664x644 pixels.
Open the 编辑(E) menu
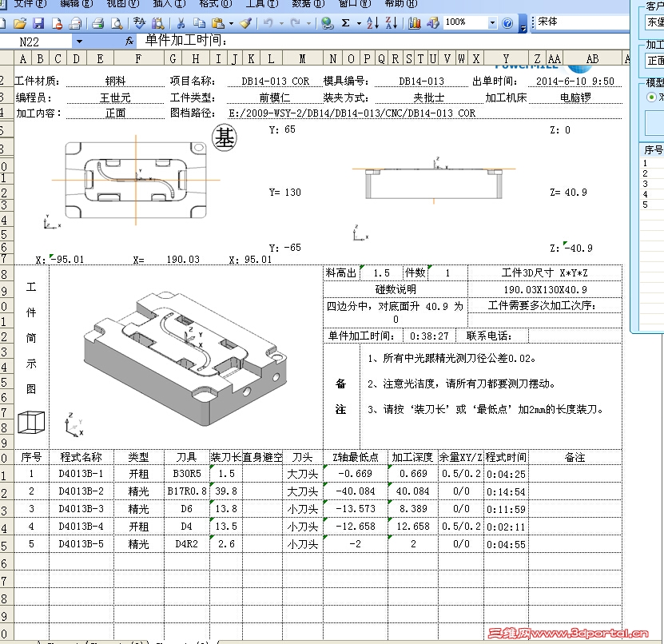coord(76,4)
